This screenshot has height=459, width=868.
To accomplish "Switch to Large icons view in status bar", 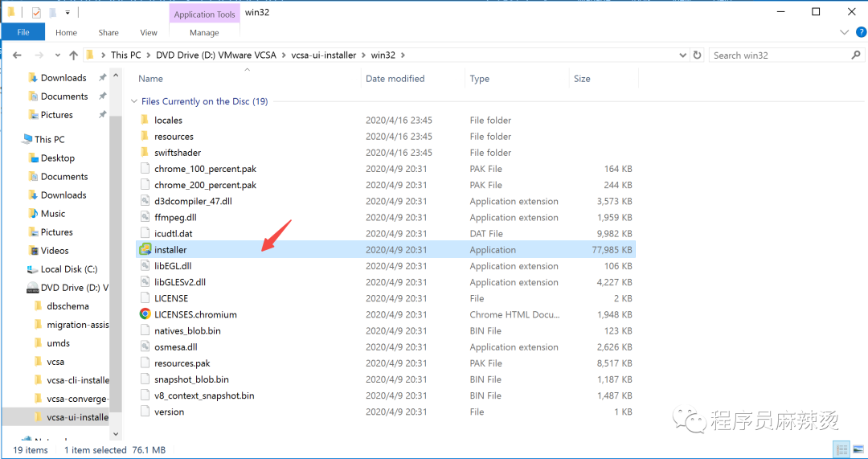I will coord(858,449).
